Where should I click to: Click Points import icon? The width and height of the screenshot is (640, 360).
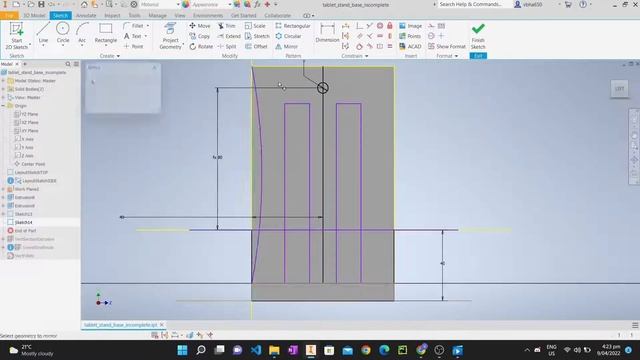(410, 36)
